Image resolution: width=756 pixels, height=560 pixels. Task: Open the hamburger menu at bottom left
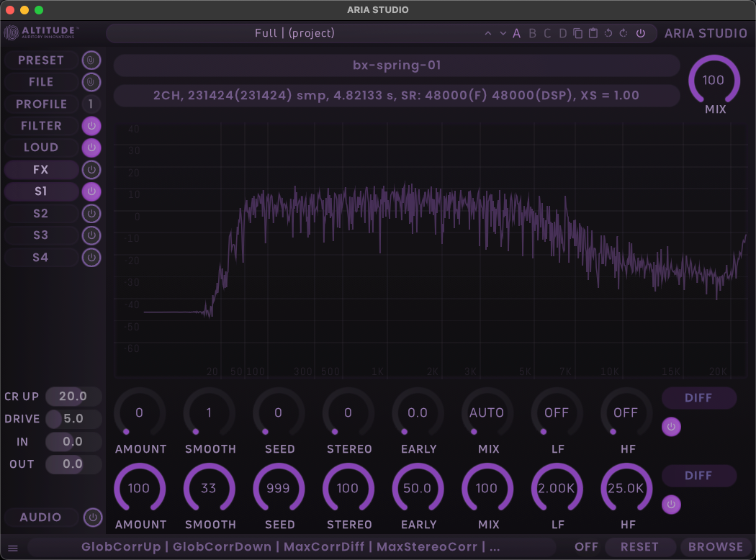coord(13,548)
